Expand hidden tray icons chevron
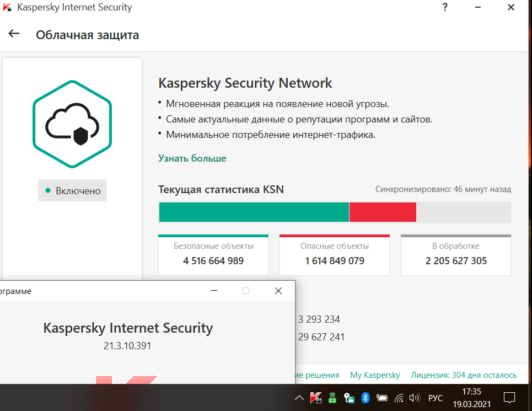Viewport: 532px width, 411px height. pos(299,398)
